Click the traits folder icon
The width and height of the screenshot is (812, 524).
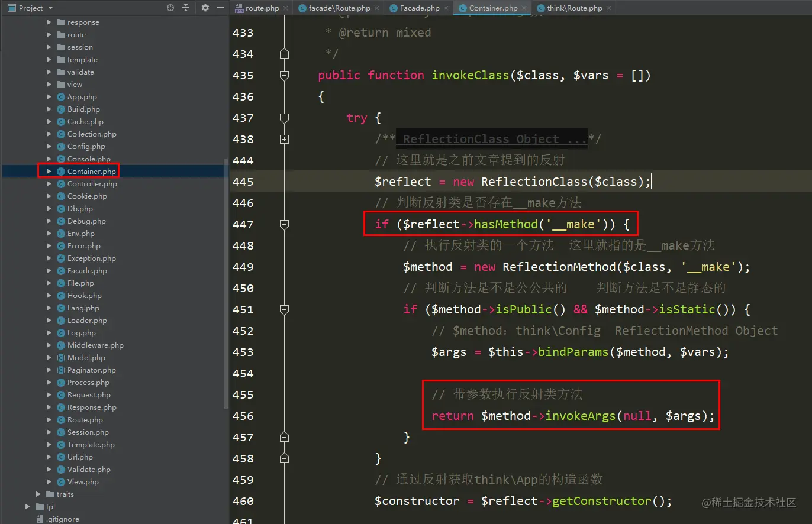click(50, 494)
